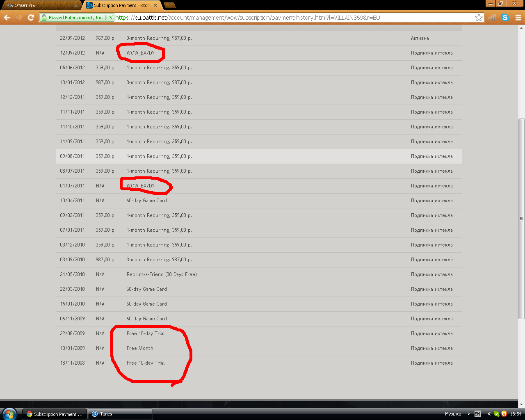Click the taskbar clock 18:54
Screen dimensions: 525x420
[516, 414]
